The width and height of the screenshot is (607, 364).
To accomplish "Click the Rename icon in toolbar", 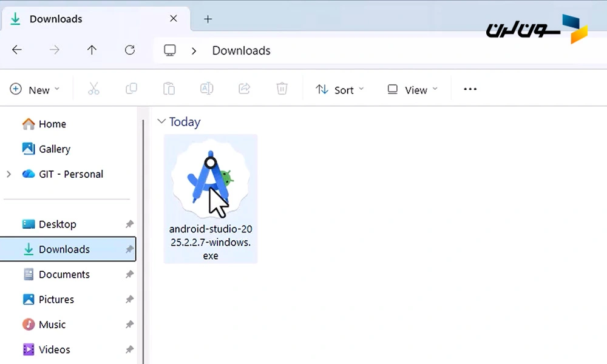I will pos(206,89).
